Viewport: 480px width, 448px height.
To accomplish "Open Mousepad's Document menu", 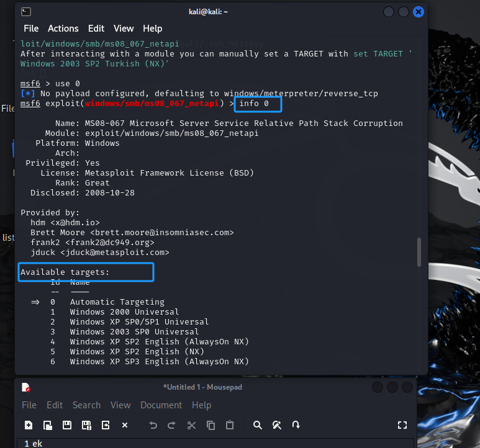I will pos(161,405).
